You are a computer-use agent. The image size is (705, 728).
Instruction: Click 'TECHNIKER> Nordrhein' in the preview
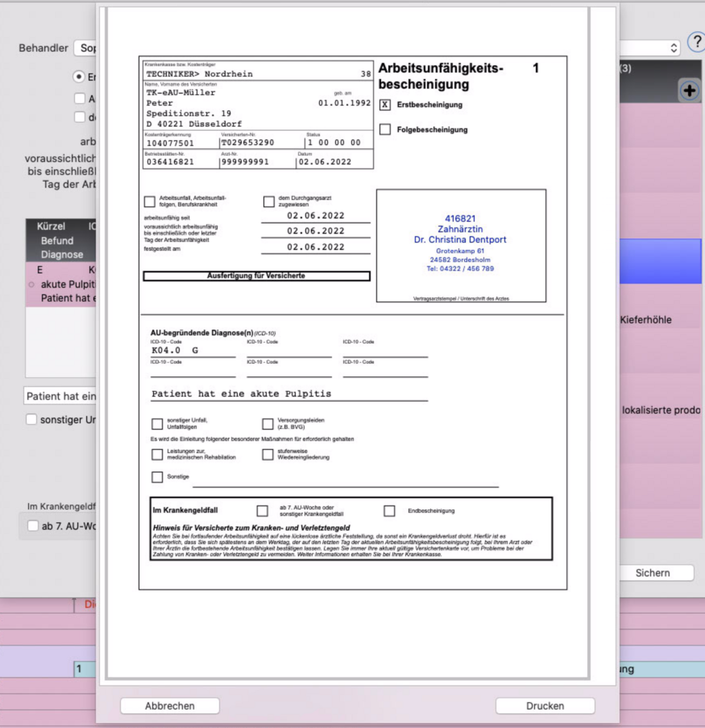[199, 74]
